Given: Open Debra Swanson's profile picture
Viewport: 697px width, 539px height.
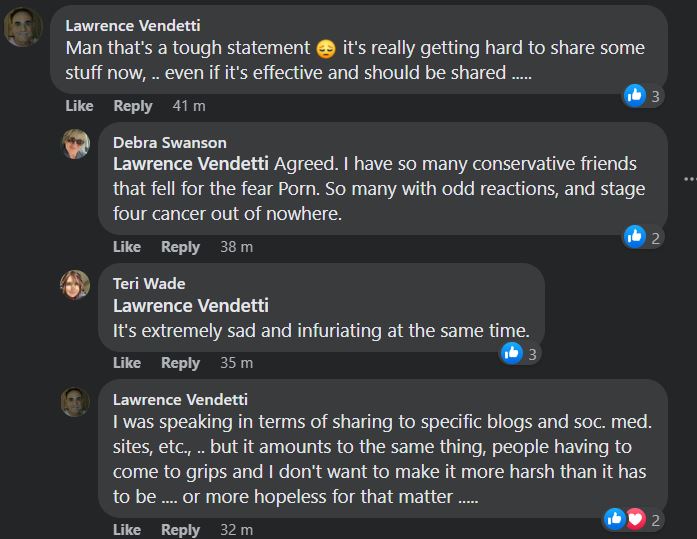Looking at the screenshot, I should 75,144.
